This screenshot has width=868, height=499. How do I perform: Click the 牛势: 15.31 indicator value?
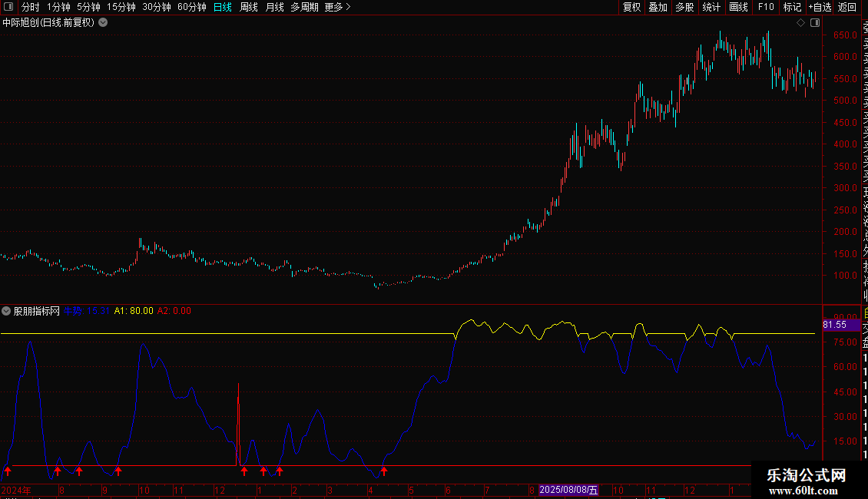(x=86, y=311)
